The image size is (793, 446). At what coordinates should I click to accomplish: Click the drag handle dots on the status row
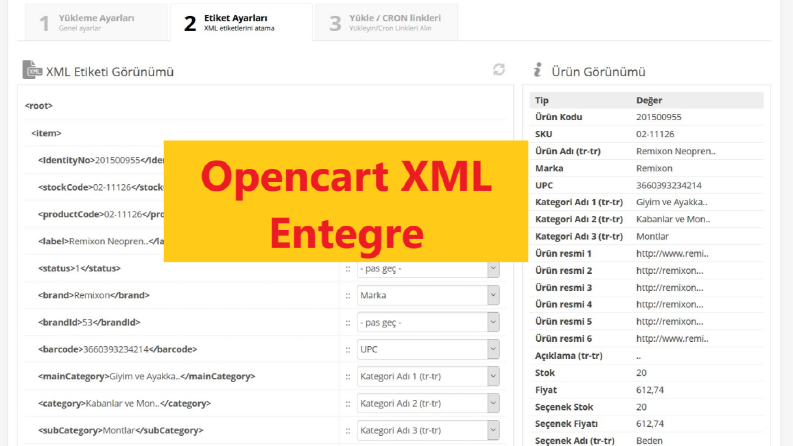click(347, 269)
